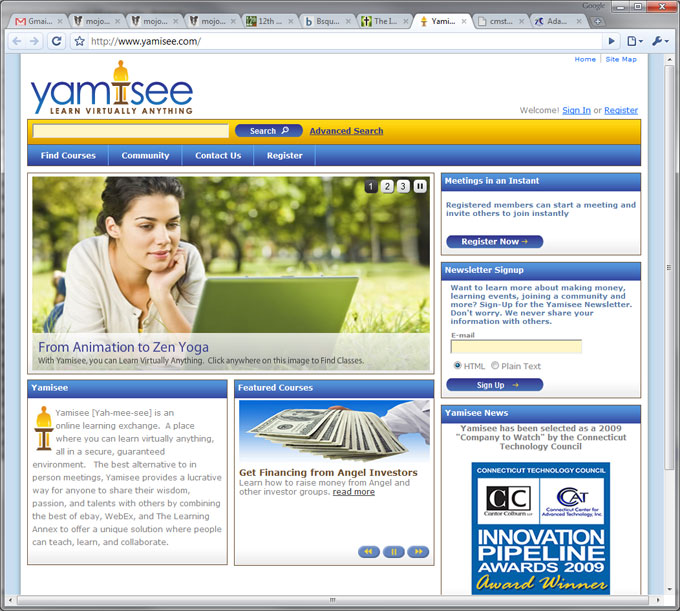Open the Find Courses navigation menu
This screenshot has height=611, width=680.
pos(68,156)
